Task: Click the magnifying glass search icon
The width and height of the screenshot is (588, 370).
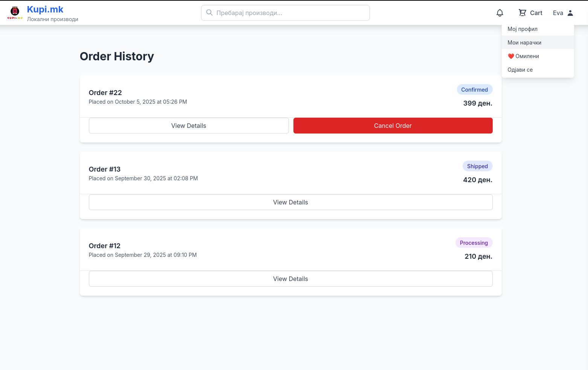Action: [x=209, y=13]
